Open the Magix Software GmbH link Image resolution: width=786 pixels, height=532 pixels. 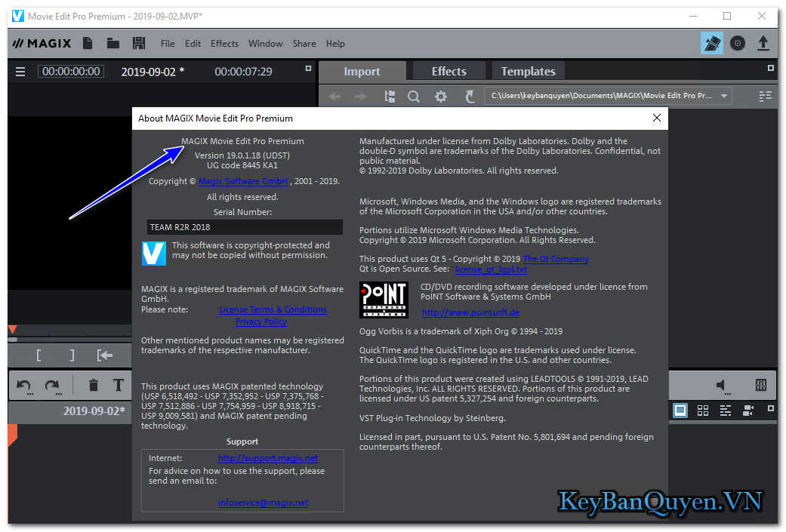243,181
